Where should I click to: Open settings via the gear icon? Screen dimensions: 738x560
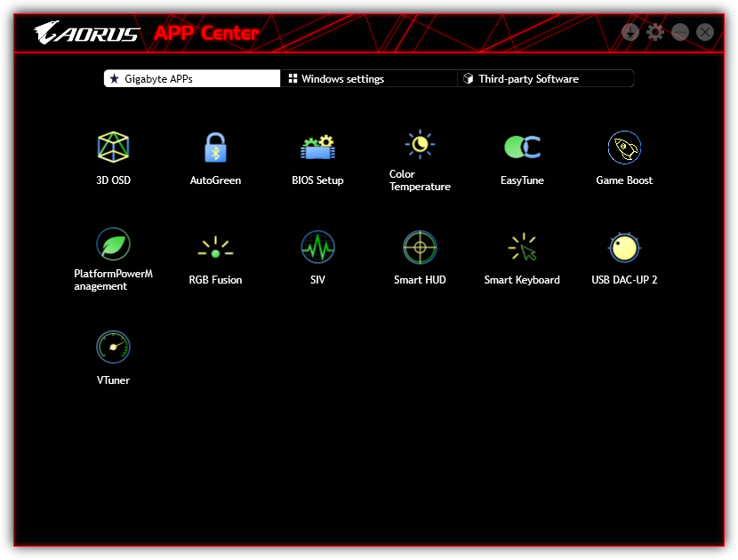[655, 32]
